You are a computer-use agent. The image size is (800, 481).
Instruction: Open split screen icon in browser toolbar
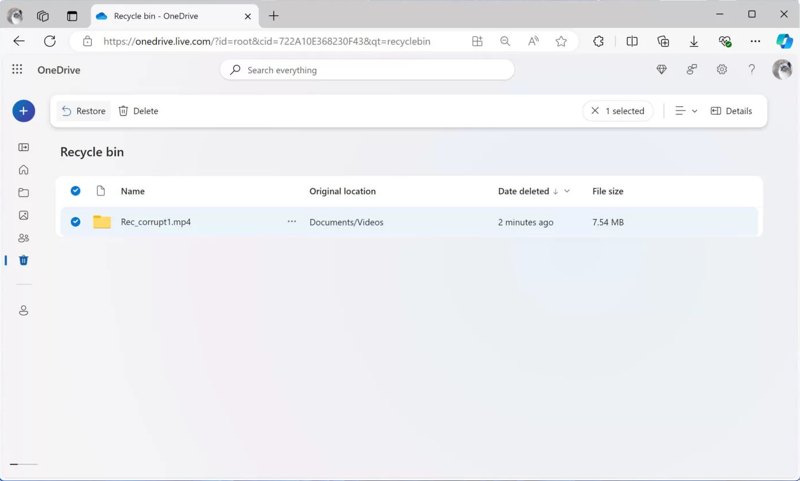(632, 41)
